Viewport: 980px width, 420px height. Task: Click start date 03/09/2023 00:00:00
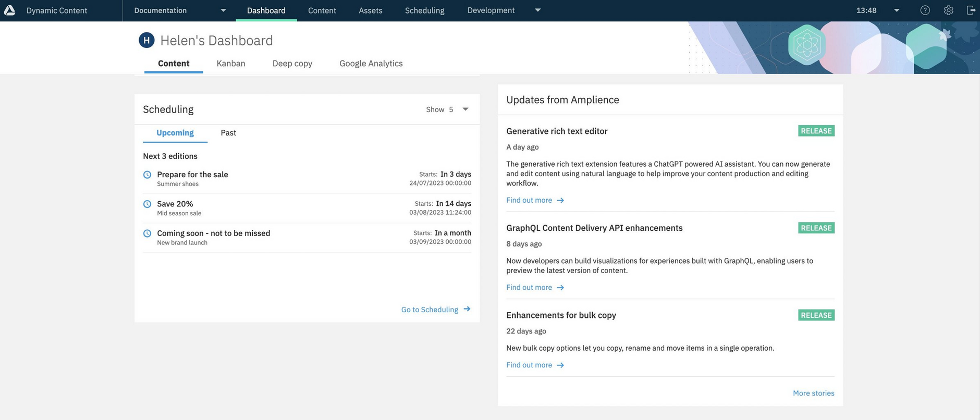pyautogui.click(x=440, y=242)
